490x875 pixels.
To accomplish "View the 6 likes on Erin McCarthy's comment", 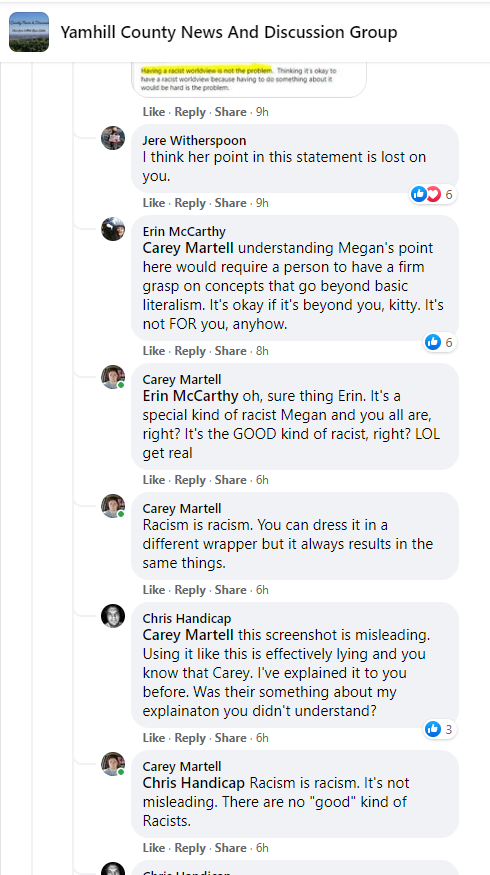I will (x=440, y=342).
